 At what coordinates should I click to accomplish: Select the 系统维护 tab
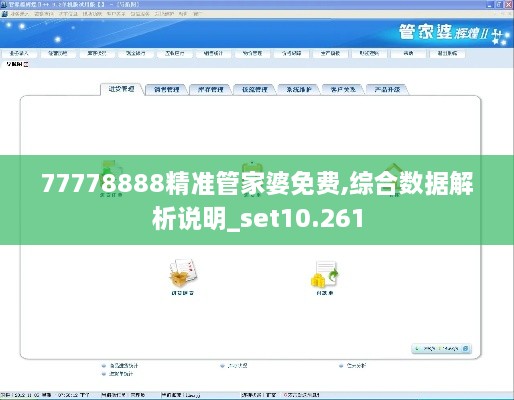tap(299, 89)
